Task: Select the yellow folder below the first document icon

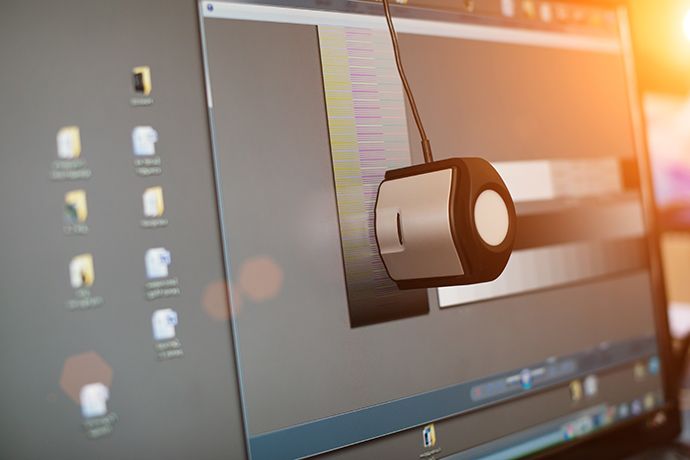Action: tap(153, 202)
